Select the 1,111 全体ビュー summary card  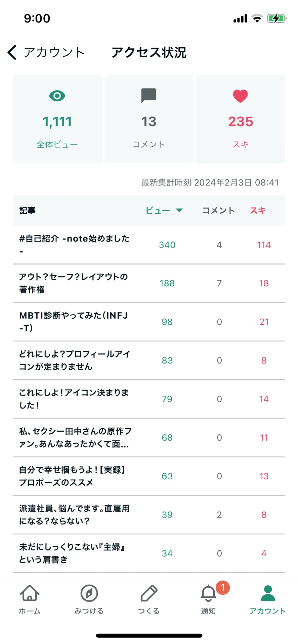click(x=57, y=119)
